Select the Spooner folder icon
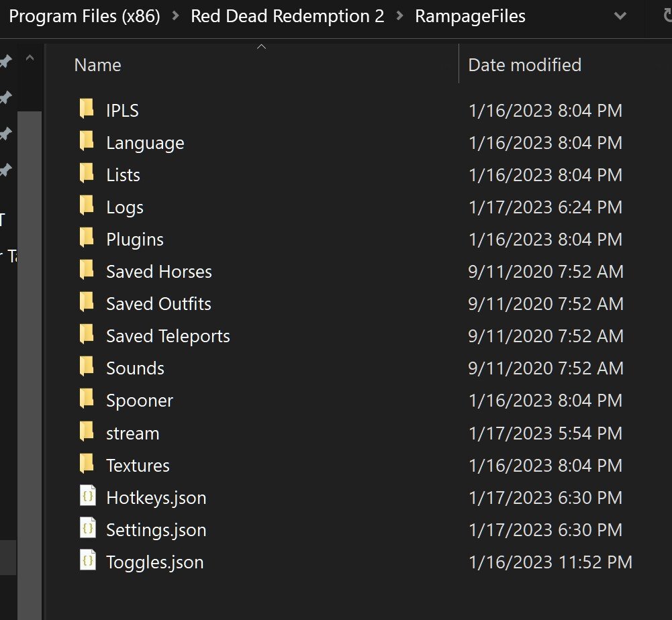The width and height of the screenshot is (672, 620). point(87,400)
